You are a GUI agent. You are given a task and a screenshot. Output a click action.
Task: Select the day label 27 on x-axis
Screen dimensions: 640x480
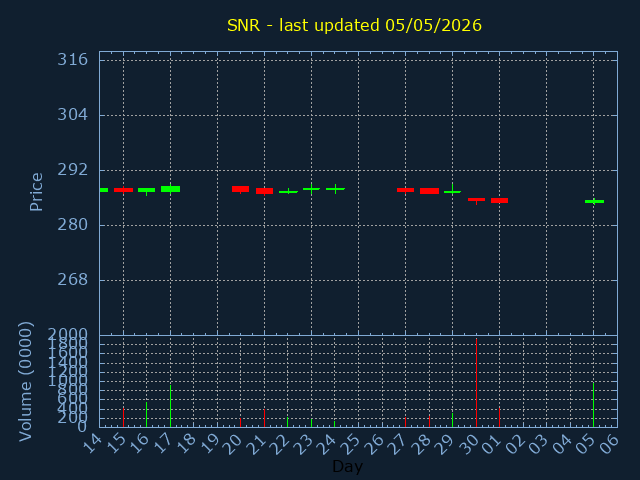(x=398, y=444)
